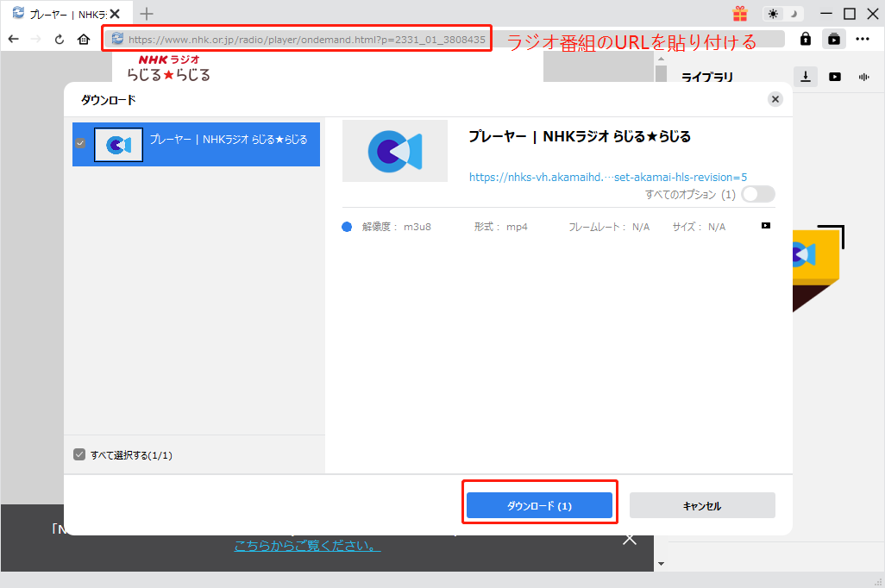The height and width of the screenshot is (588, 885).
Task: Click the list item's video thumbnail
Action: coord(118,145)
